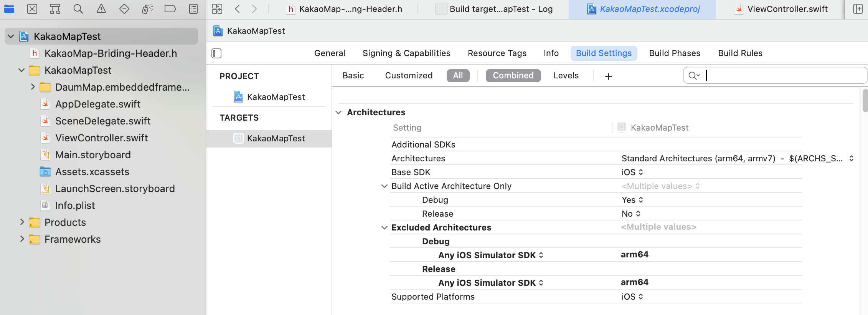This screenshot has width=868, height=315.
Task: Open the Find navigator magnifier icon
Action: pos(78,9)
